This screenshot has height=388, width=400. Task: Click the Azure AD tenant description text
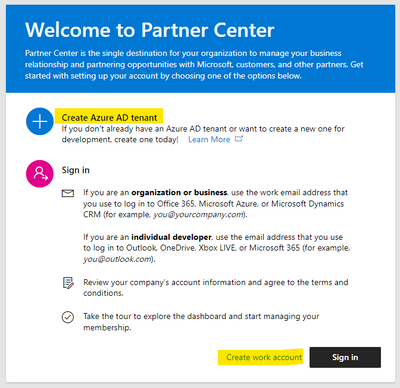pyautogui.click(x=203, y=134)
